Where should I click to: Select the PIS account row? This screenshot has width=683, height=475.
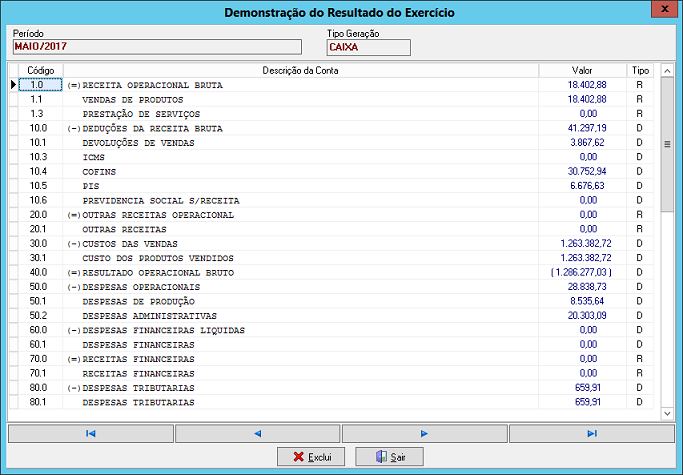tap(331, 186)
